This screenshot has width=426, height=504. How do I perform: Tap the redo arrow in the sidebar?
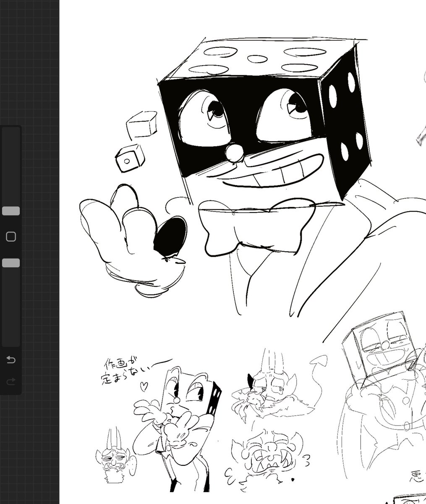11,381
